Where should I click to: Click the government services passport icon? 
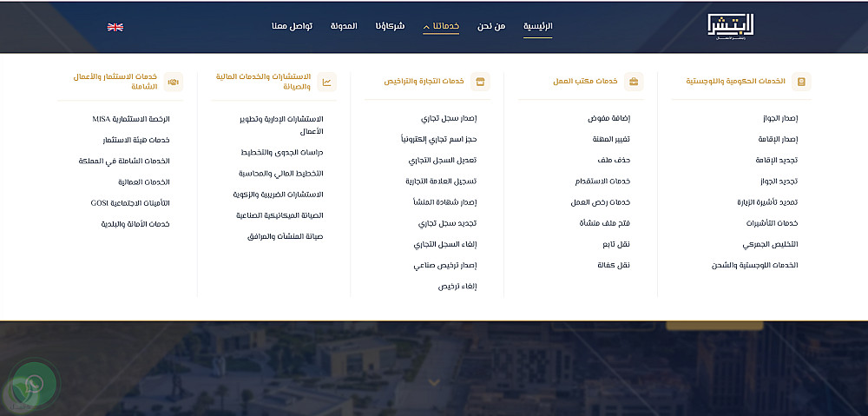coord(801,82)
